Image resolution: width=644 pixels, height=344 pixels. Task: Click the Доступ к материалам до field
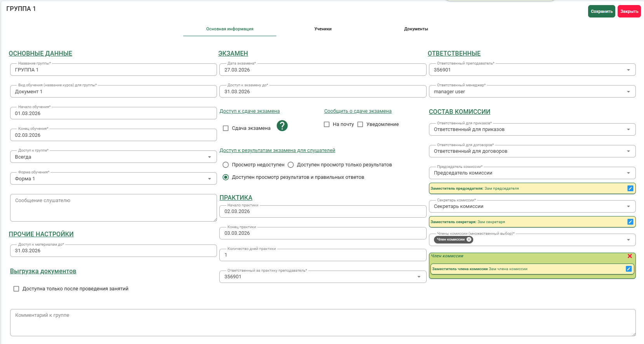(113, 251)
